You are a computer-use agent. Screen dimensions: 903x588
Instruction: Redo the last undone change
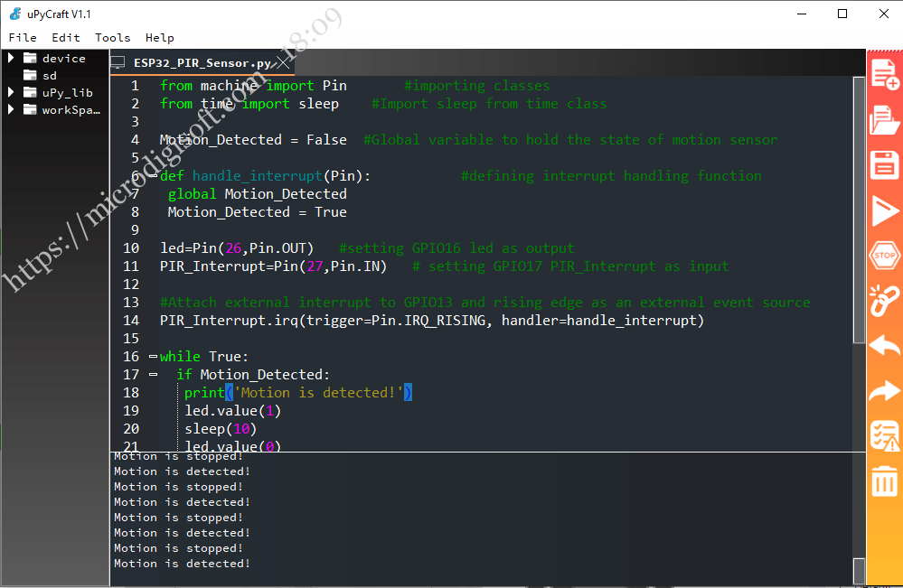click(884, 391)
